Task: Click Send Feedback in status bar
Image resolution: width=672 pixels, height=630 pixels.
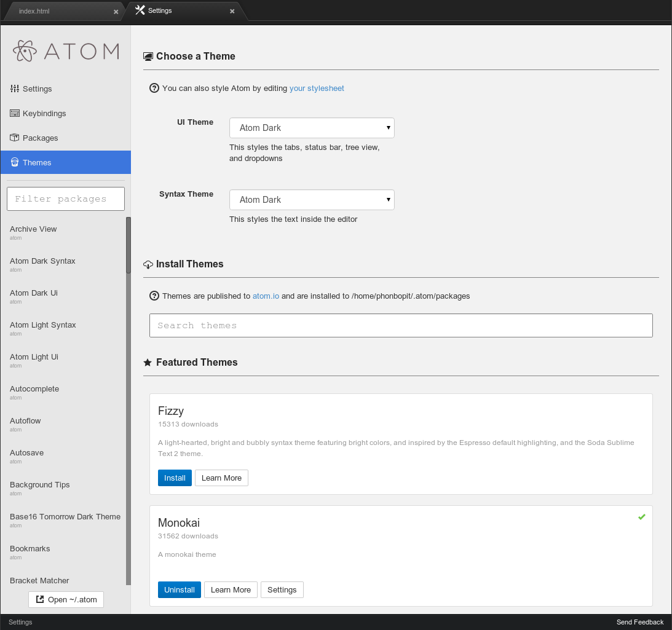Action: click(x=640, y=622)
